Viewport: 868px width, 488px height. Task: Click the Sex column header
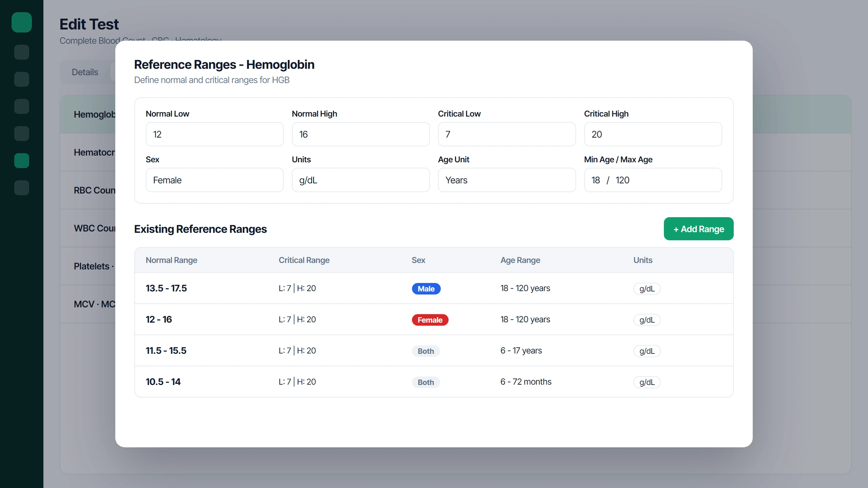click(418, 260)
